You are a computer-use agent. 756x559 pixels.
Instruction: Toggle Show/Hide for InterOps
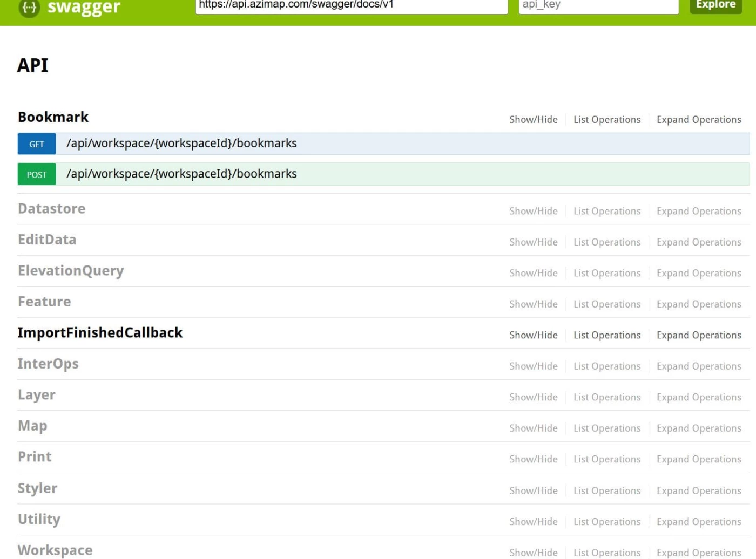pyautogui.click(x=533, y=366)
